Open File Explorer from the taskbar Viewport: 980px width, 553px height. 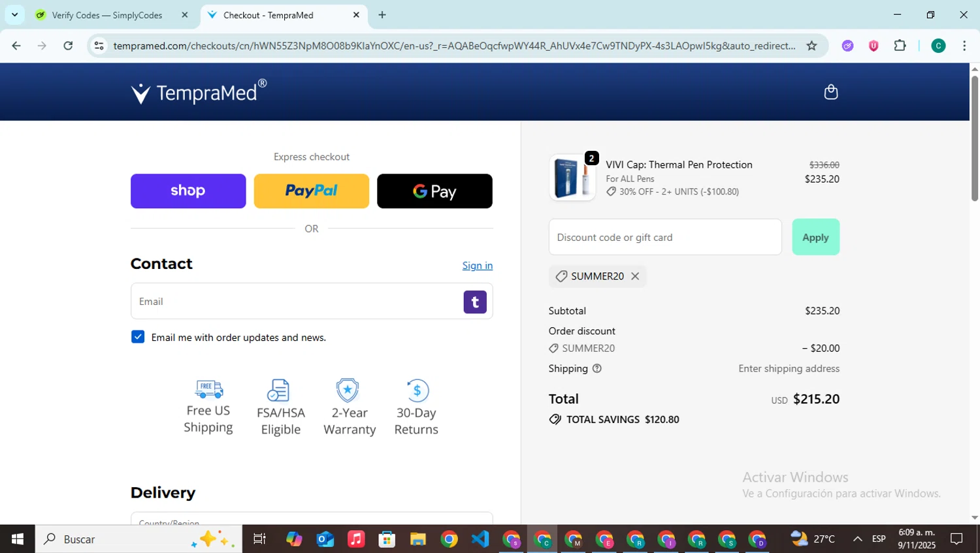418,539
